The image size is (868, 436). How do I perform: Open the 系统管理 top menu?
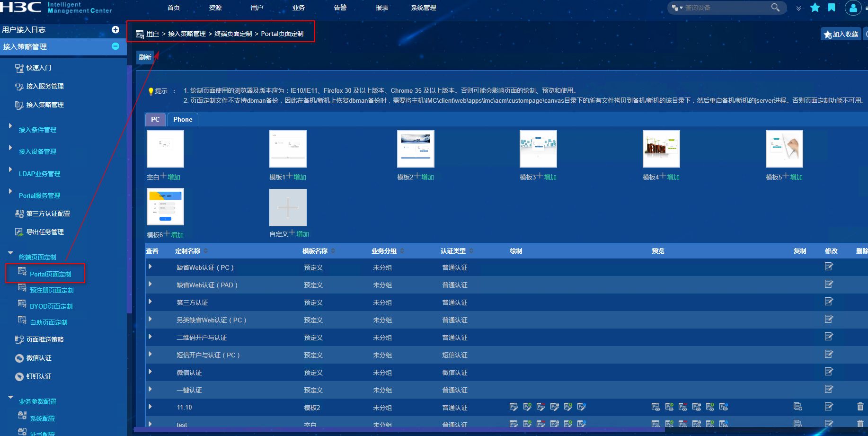[x=424, y=8]
